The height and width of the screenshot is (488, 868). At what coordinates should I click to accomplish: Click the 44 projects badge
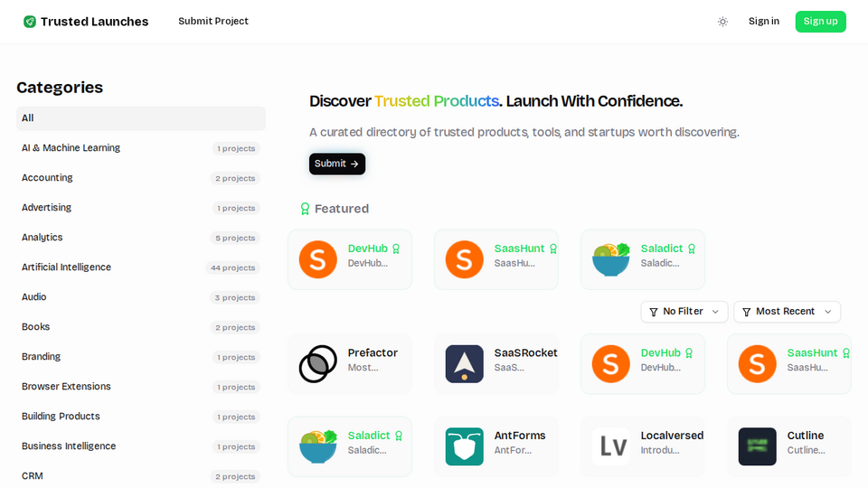coord(232,267)
